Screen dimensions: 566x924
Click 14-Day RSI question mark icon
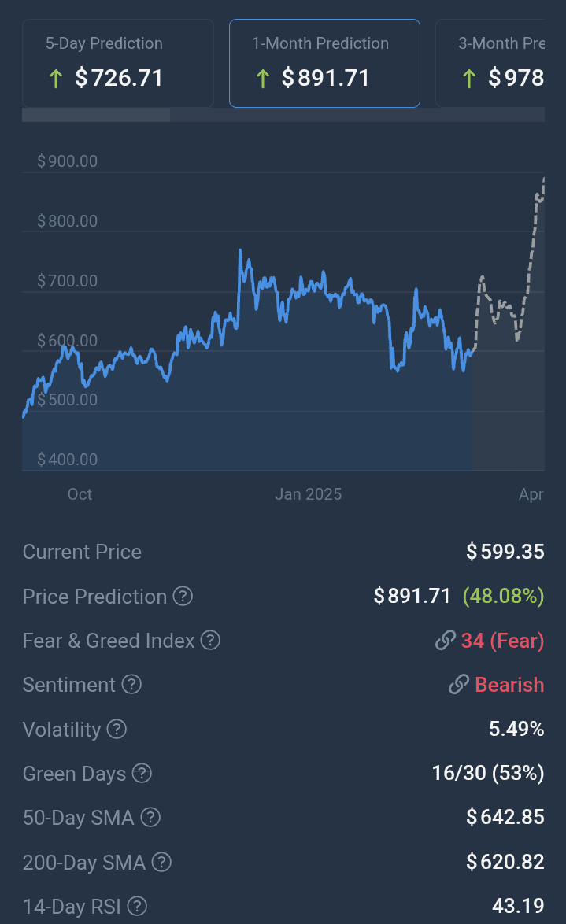[x=137, y=907]
